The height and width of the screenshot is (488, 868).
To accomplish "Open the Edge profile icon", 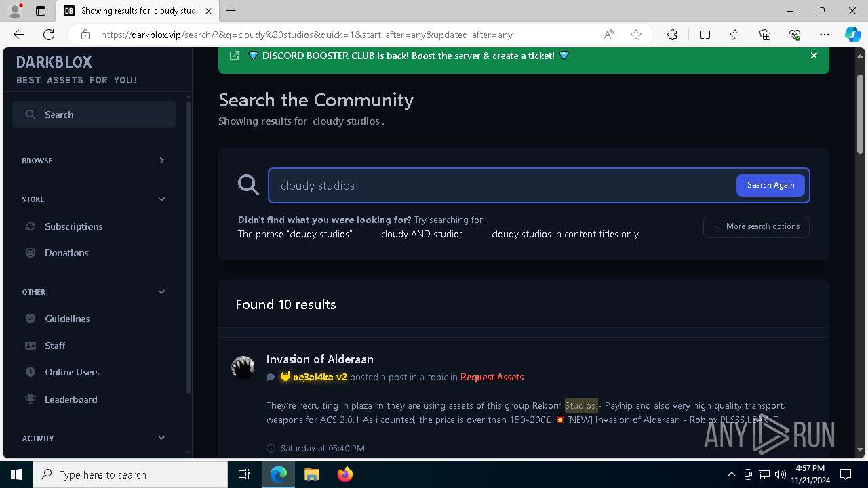I will (15, 11).
